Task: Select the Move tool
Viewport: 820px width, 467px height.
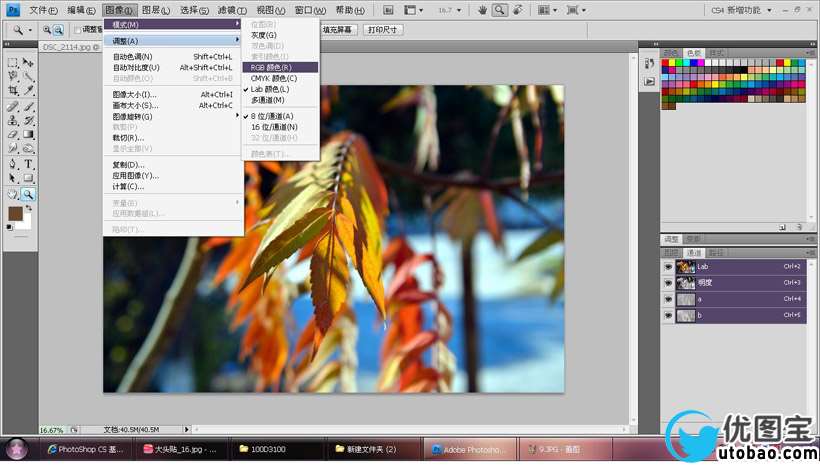Action: point(28,63)
